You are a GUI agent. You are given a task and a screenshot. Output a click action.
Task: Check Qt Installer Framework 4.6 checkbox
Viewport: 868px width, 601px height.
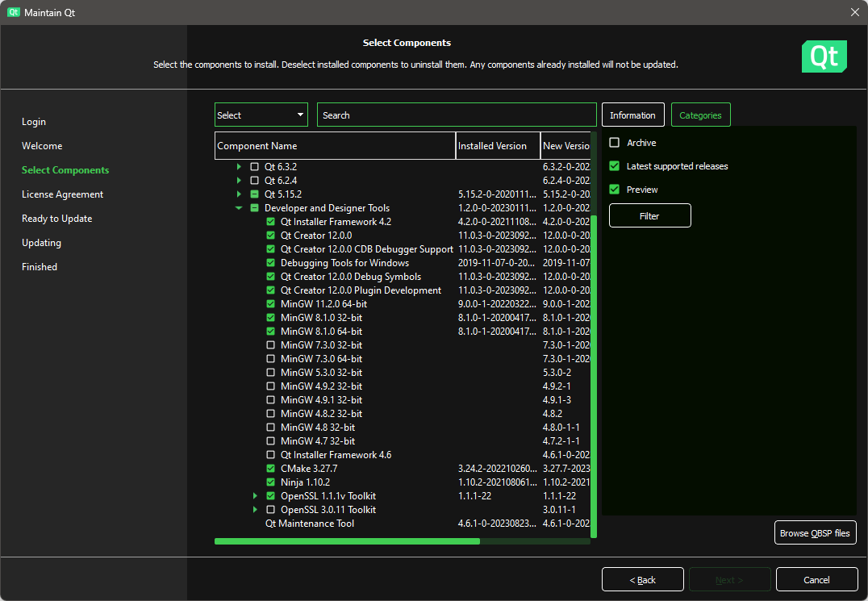[x=271, y=455]
